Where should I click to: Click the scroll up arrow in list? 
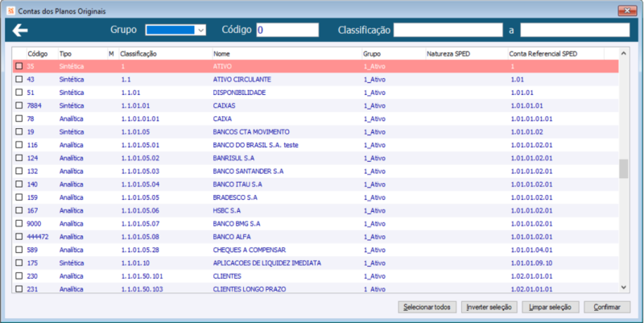pos(623,53)
